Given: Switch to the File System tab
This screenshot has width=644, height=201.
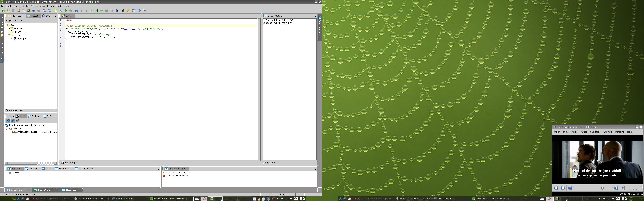Looking at the screenshot, I should [15, 16].
